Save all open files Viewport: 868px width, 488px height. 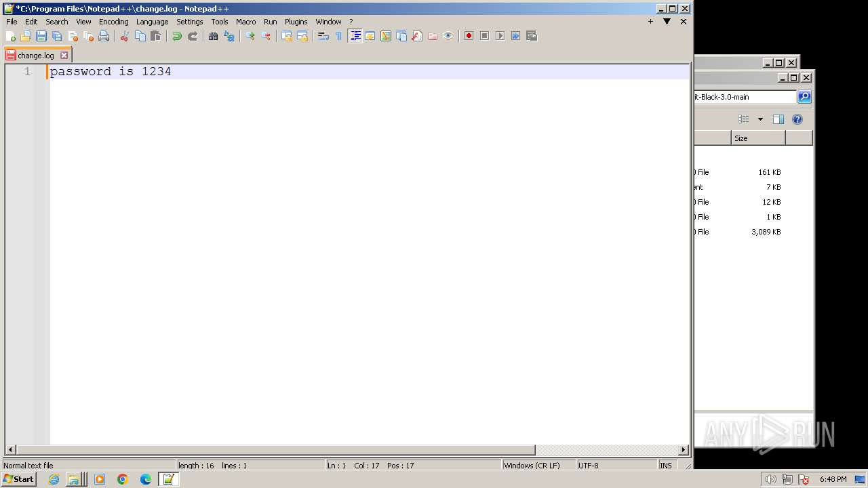(57, 36)
